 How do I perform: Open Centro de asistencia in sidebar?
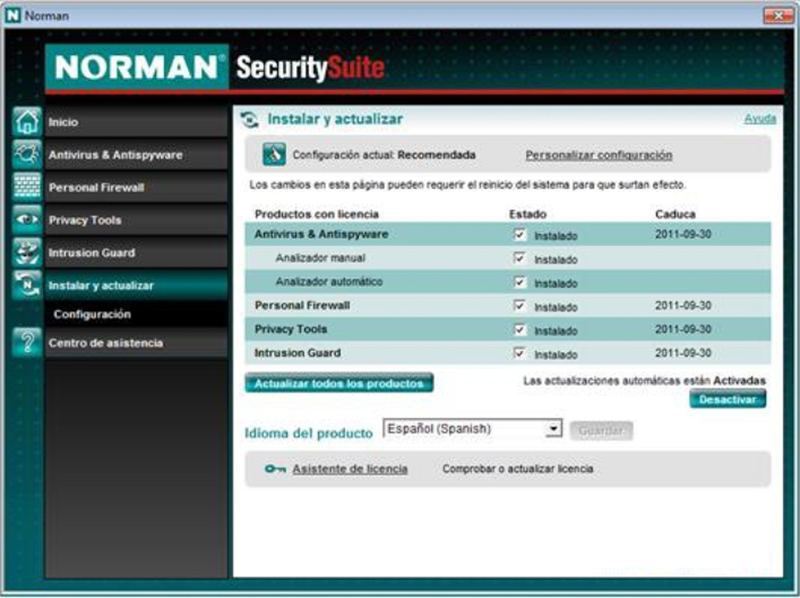click(x=136, y=342)
